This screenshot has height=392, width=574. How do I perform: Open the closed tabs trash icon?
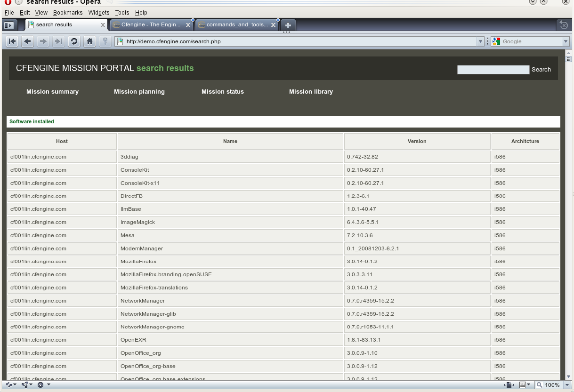tap(564, 25)
